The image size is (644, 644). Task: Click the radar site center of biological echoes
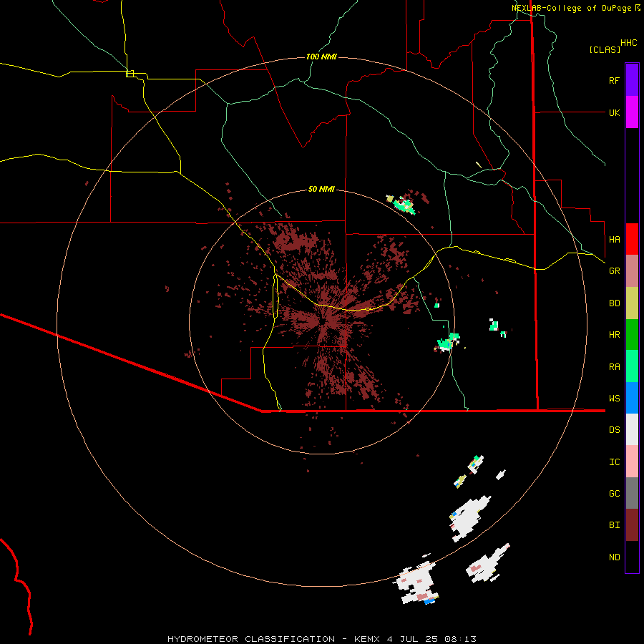(323, 321)
